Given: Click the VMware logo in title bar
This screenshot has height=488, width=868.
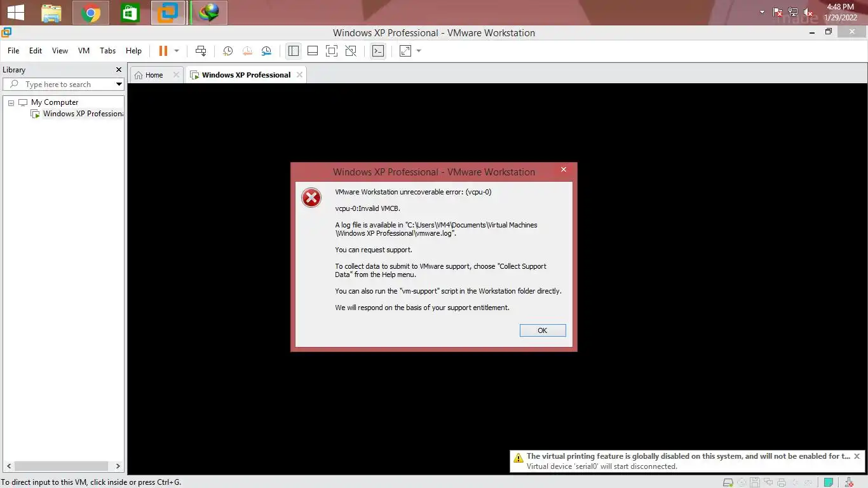Looking at the screenshot, I should (6, 32).
